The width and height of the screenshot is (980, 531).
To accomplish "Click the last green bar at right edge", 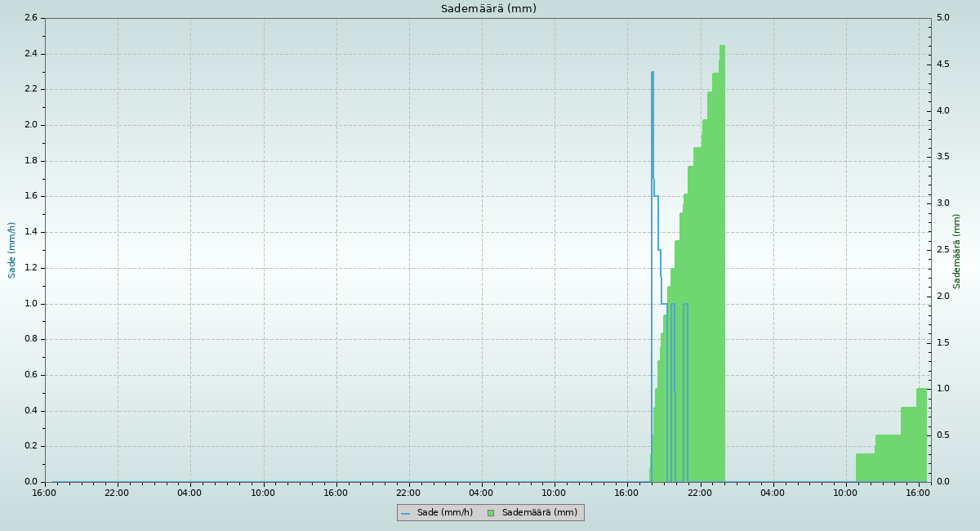I will (x=922, y=435).
